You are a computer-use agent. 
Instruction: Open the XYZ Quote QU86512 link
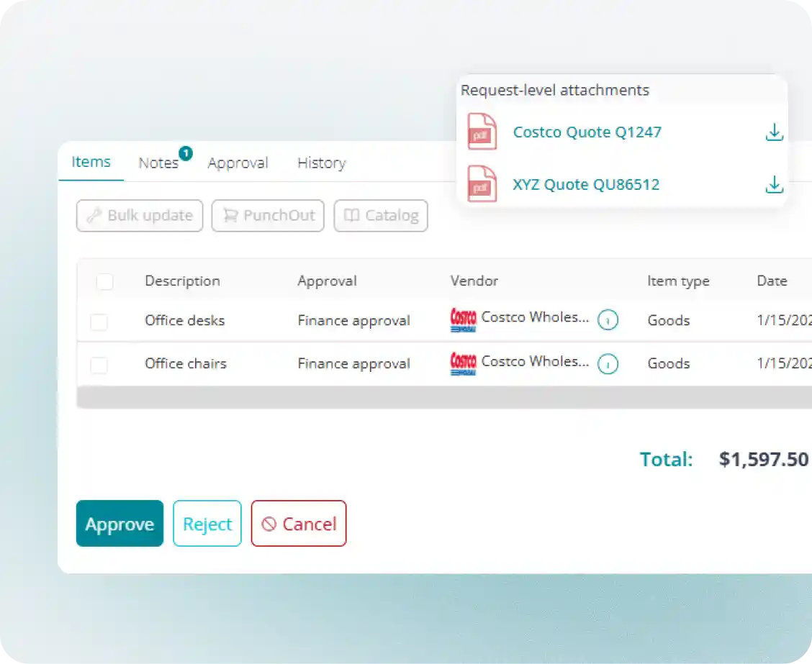point(586,184)
